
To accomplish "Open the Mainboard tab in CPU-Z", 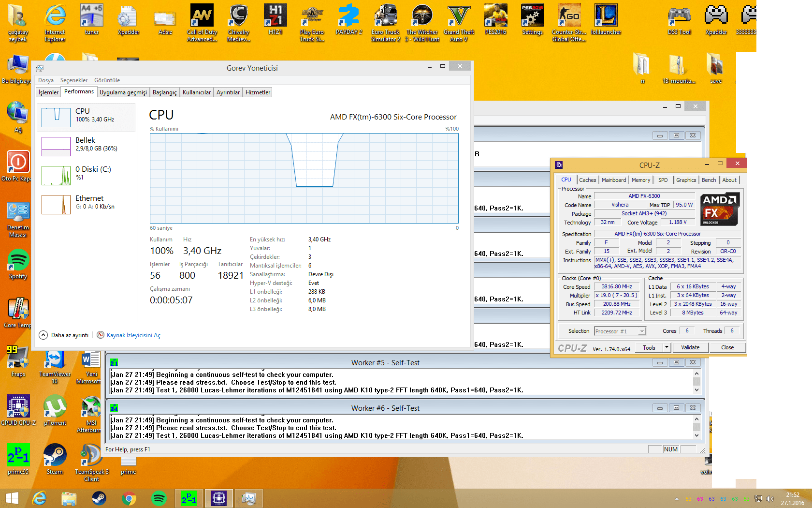I will 613,180.
